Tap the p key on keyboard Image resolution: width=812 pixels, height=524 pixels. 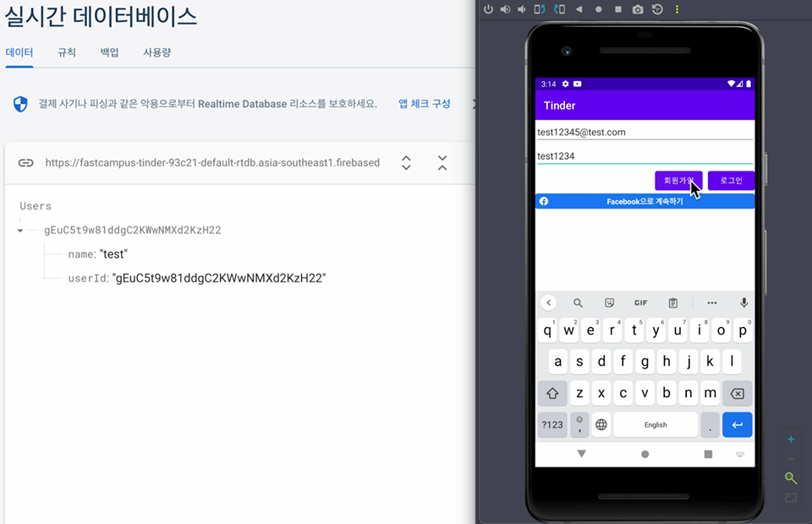pos(743,330)
